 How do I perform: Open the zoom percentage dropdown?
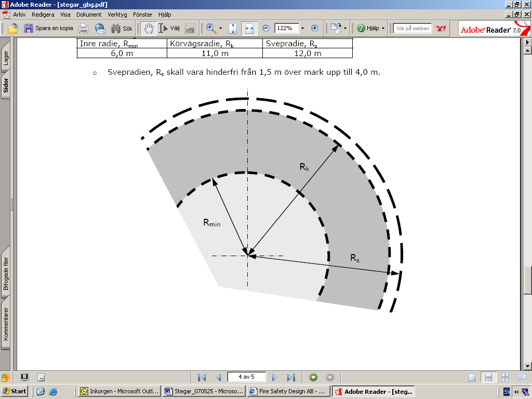tap(303, 29)
